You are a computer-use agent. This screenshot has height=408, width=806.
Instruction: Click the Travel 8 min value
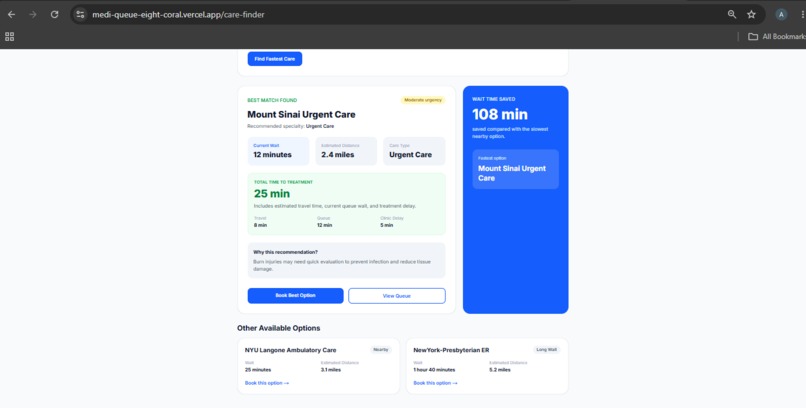[261, 225]
